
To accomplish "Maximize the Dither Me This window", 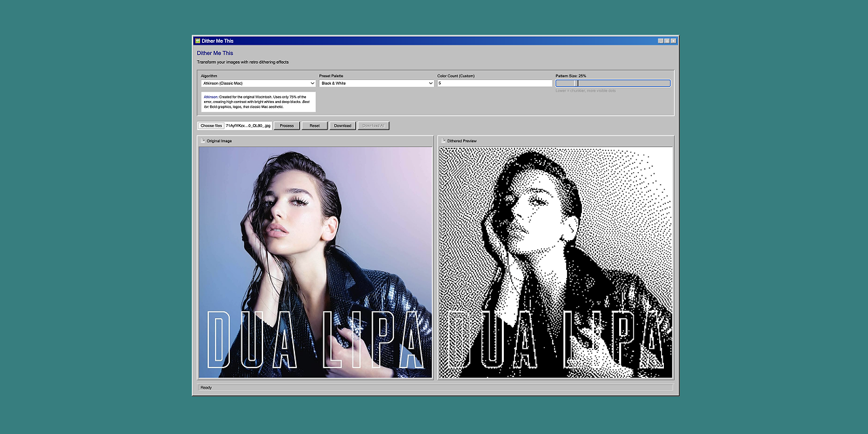I will tap(667, 41).
